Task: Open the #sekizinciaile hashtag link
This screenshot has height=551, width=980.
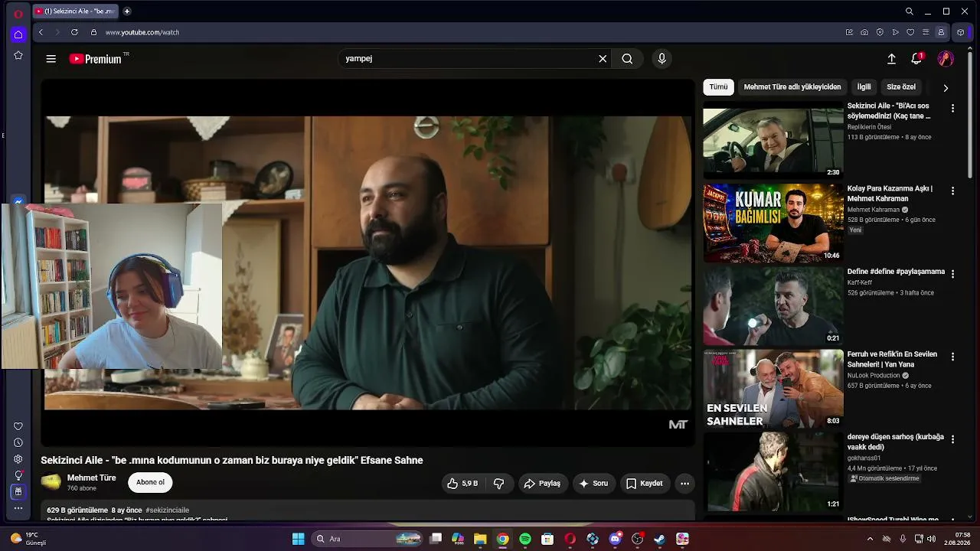Action: point(167,510)
